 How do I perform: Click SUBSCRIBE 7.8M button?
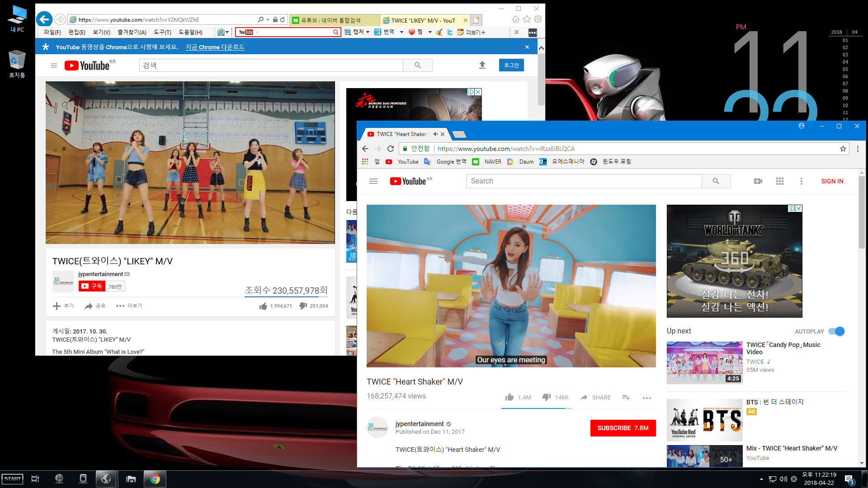(x=623, y=428)
